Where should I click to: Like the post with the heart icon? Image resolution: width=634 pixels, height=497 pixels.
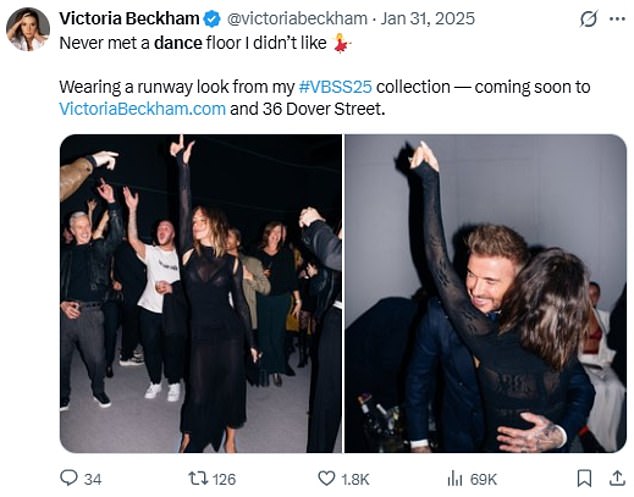pyautogui.click(x=325, y=478)
